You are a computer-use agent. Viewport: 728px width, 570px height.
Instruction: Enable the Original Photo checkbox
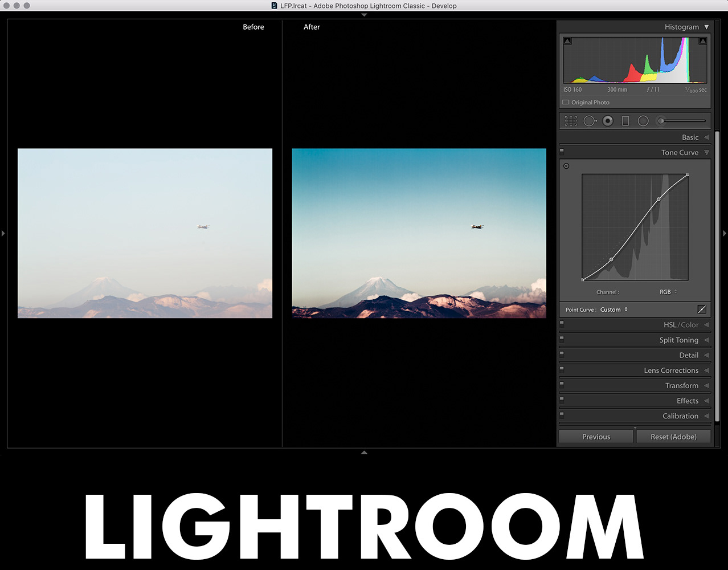point(566,103)
